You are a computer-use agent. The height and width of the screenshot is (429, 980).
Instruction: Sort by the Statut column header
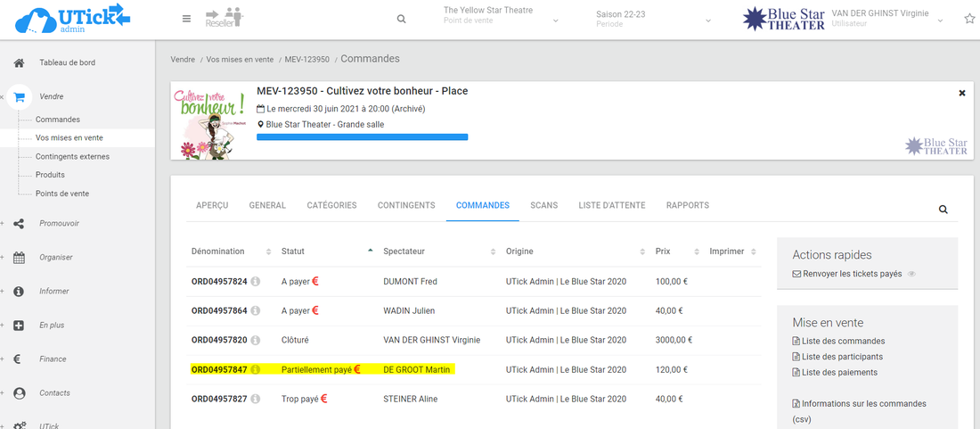[x=293, y=252]
